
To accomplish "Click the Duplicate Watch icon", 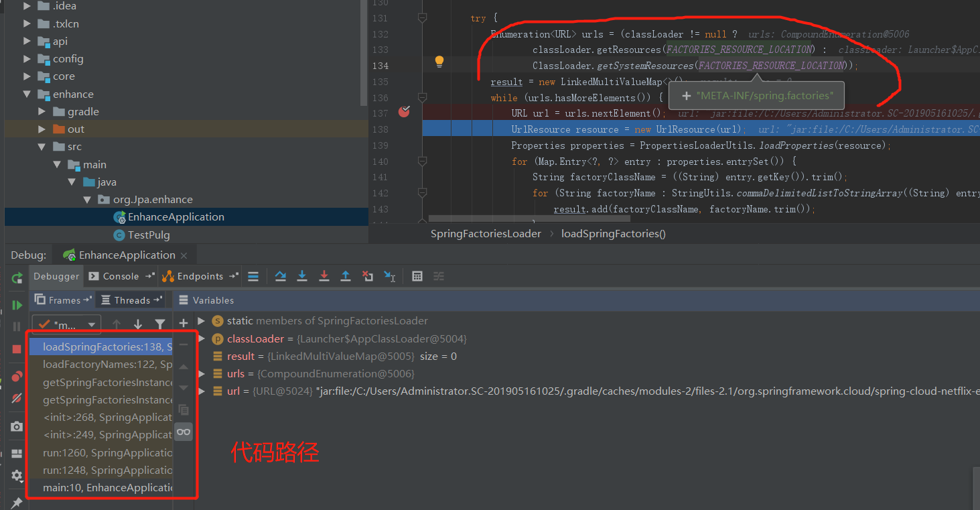I will pos(184,409).
